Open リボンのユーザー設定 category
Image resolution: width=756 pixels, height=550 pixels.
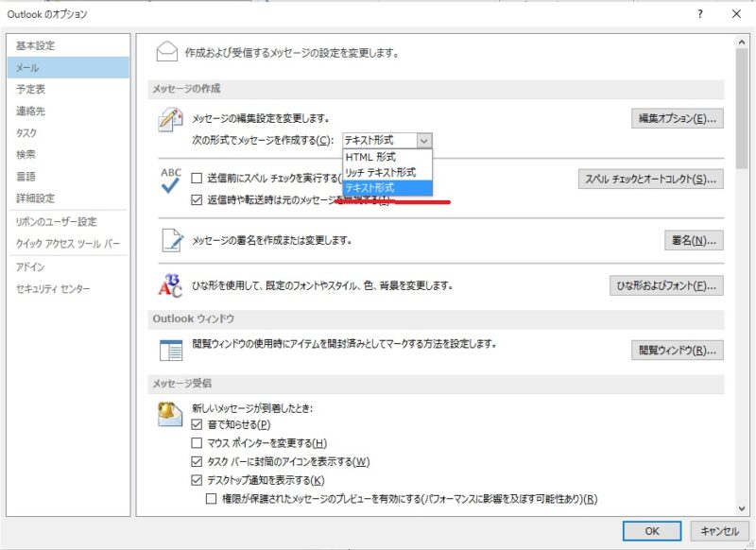point(68,222)
